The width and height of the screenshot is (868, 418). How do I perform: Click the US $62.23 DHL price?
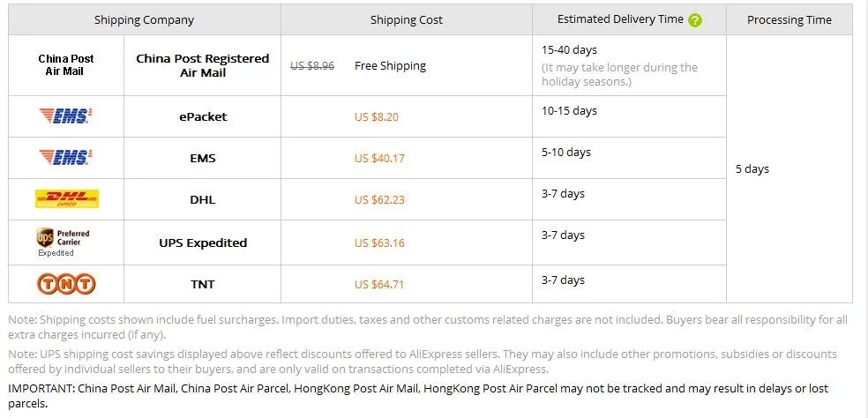tap(379, 200)
